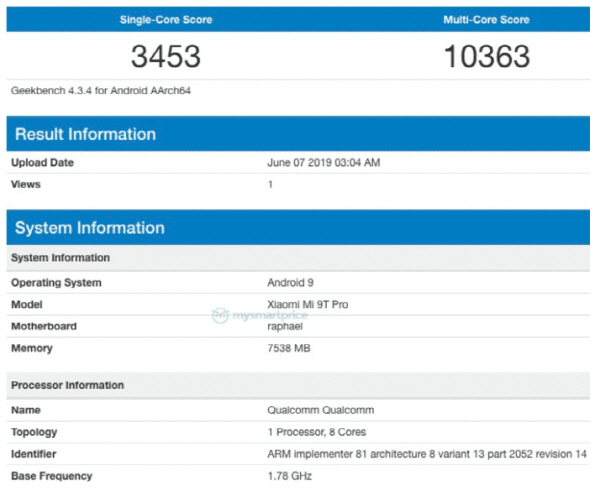Click the blue System Information header
This screenshot has width=600, height=496.
(x=298, y=227)
